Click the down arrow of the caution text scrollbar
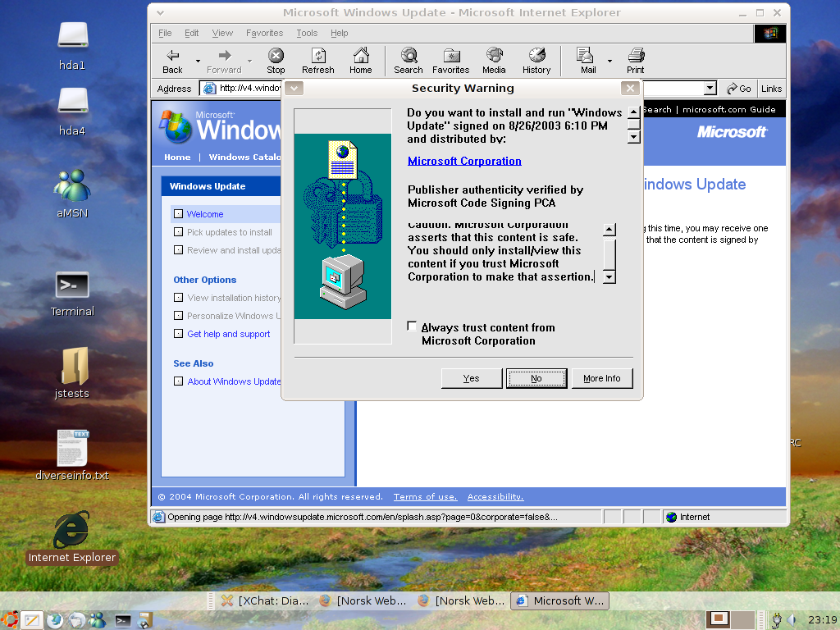The height and width of the screenshot is (630, 840). coord(609,277)
